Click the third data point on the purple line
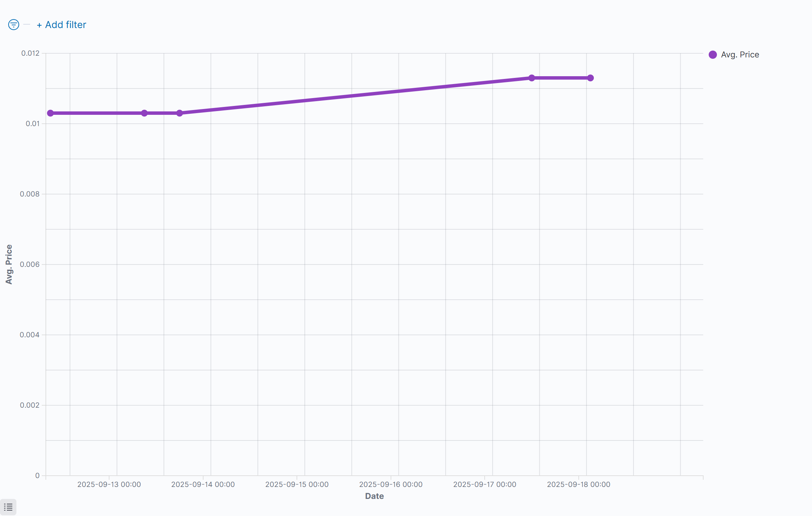Screen dimensions: 812x516 coord(180,113)
